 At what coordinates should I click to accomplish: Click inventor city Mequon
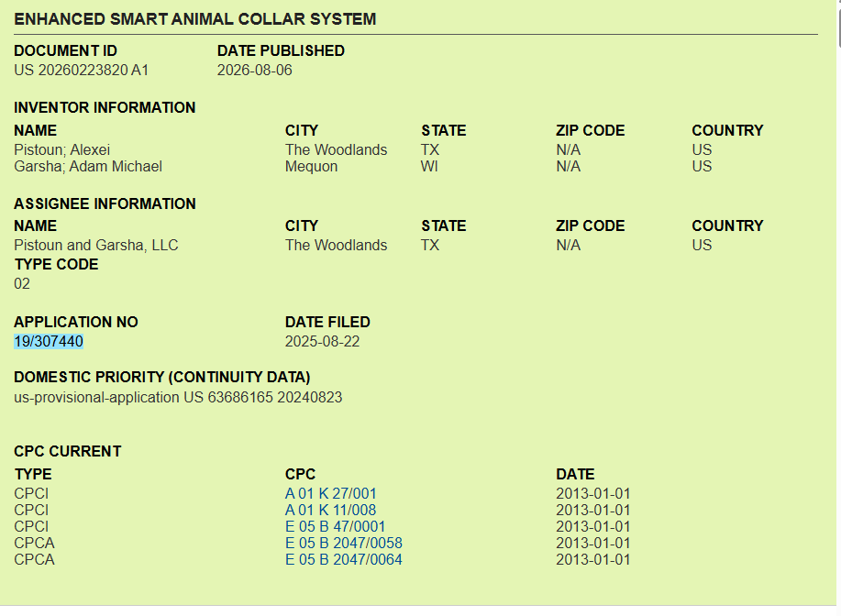[x=311, y=166]
